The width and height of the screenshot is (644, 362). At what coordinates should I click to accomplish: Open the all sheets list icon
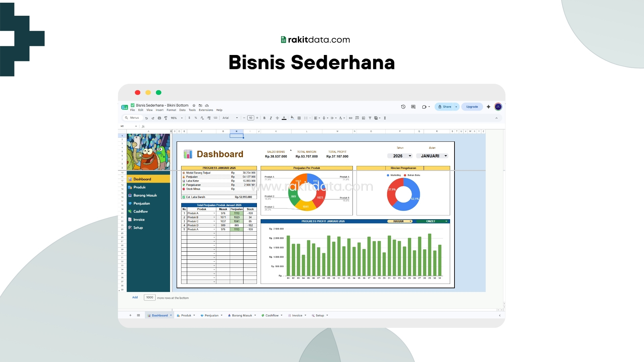coord(139,315)
